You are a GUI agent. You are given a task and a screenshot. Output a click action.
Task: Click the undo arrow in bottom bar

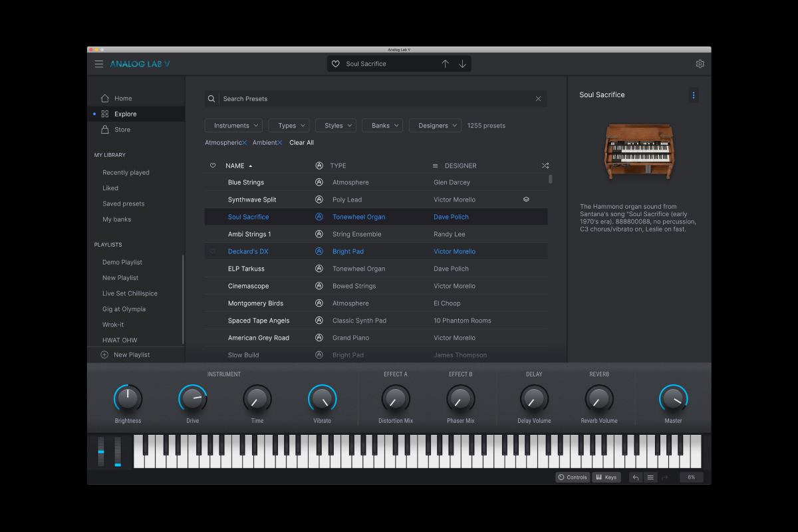click(635, 477)
